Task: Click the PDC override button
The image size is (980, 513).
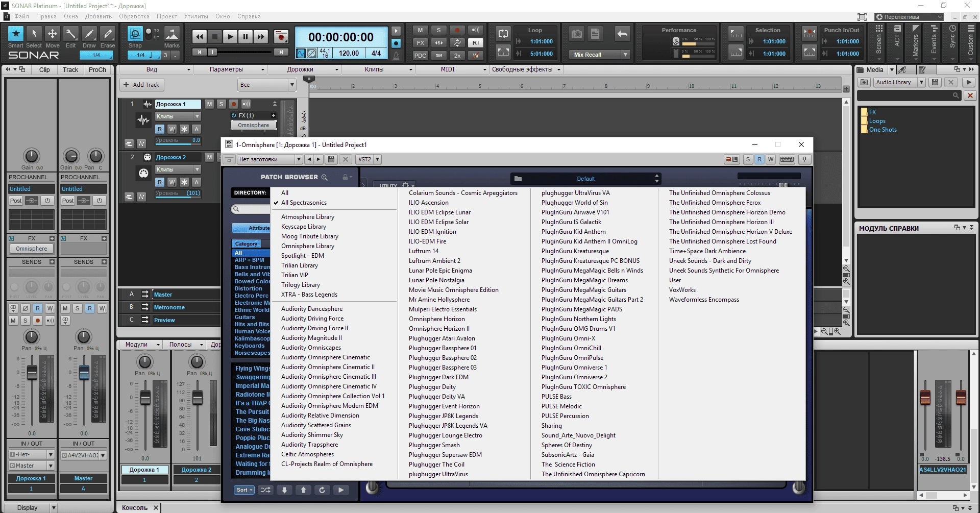Action: click(421, 56)
